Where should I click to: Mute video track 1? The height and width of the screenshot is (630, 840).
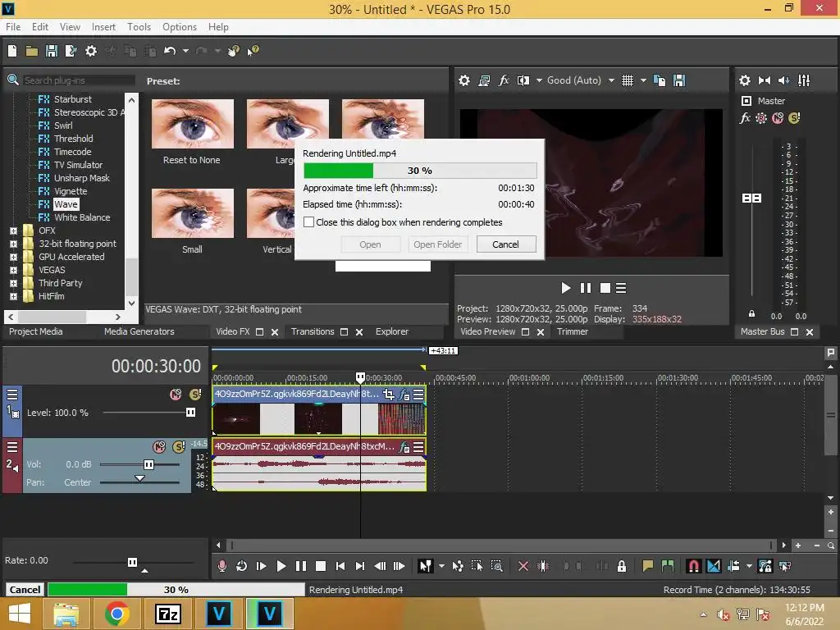(x=176, y=395)
